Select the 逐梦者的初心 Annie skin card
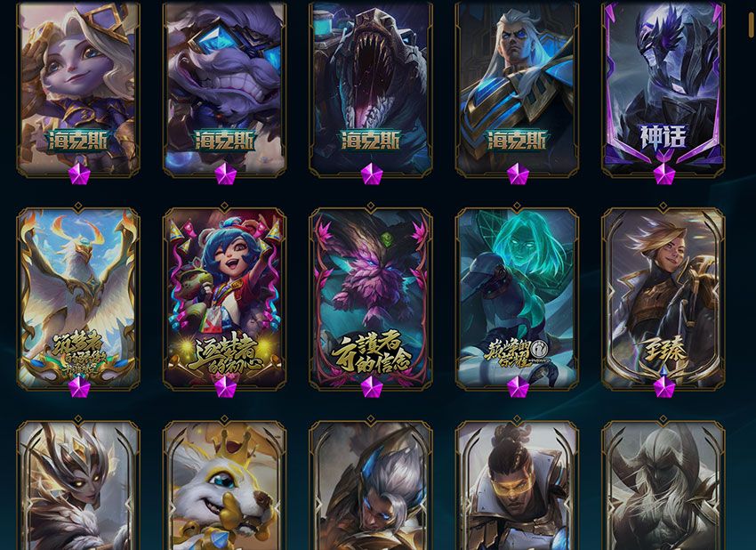Image resolution: width=756 pixels, height=550 pixels. [225, 298]
